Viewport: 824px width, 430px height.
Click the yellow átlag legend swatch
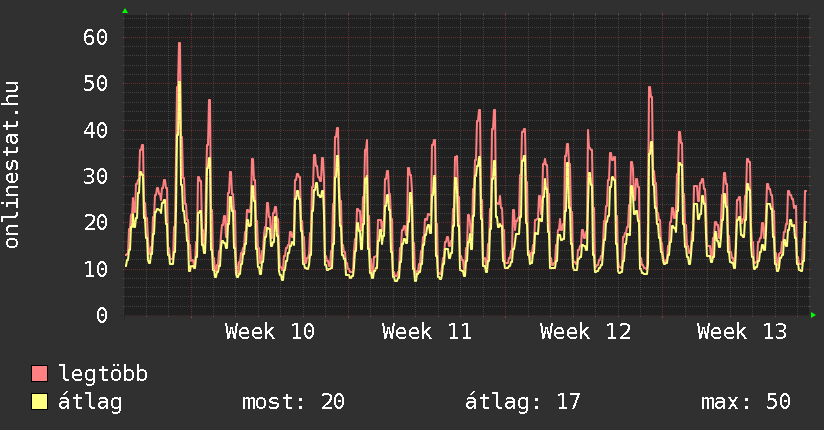(x=40, y=402)
